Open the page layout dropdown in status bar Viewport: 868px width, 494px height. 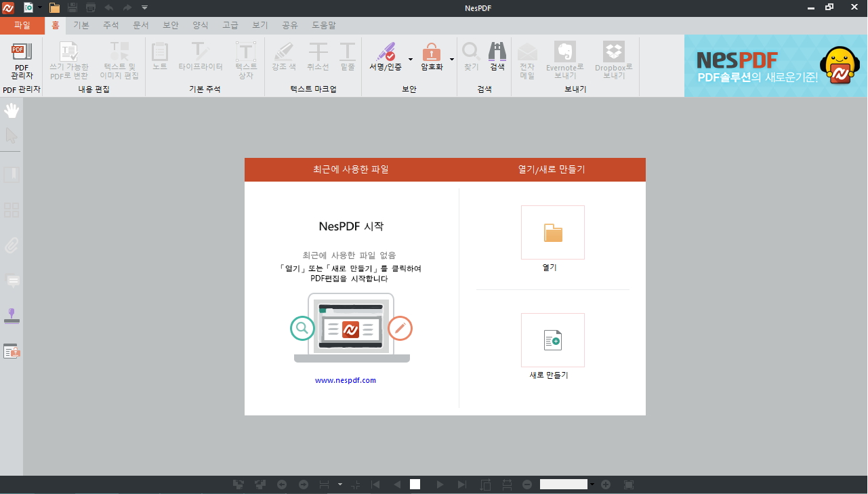click(340, 485)
